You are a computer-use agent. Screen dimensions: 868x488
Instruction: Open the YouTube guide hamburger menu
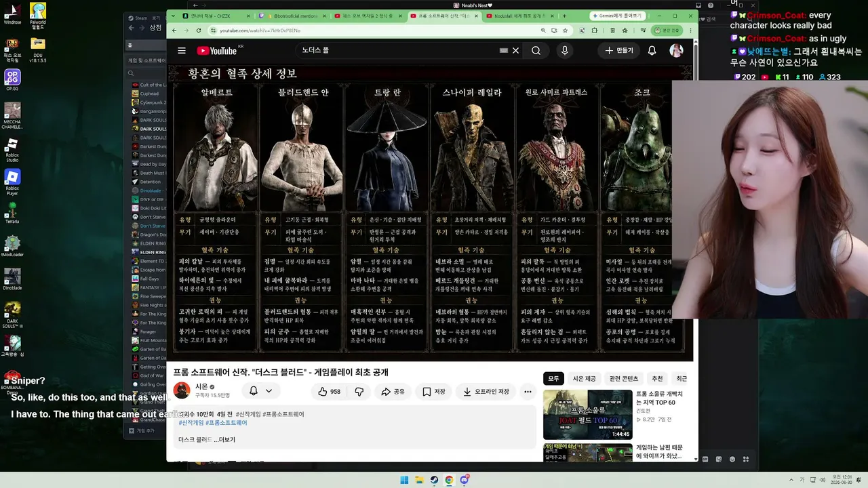[x=182, y=51]
